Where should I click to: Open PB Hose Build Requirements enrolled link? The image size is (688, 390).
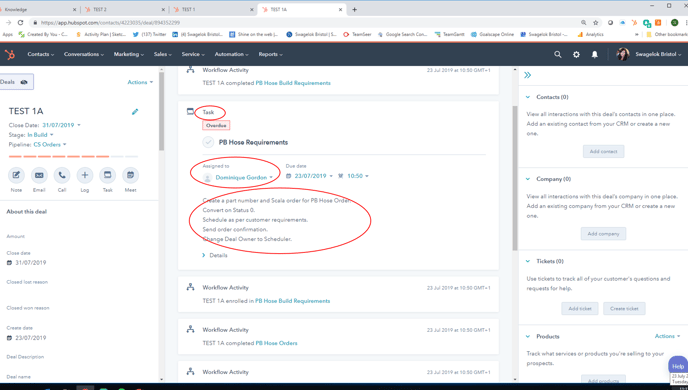(x=293, y=301)
